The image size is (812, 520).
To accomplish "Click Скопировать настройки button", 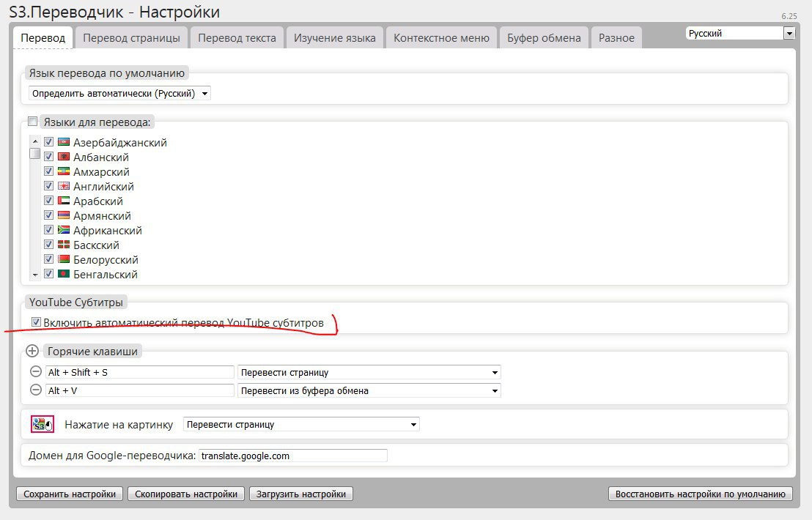I will coord(186,494).
